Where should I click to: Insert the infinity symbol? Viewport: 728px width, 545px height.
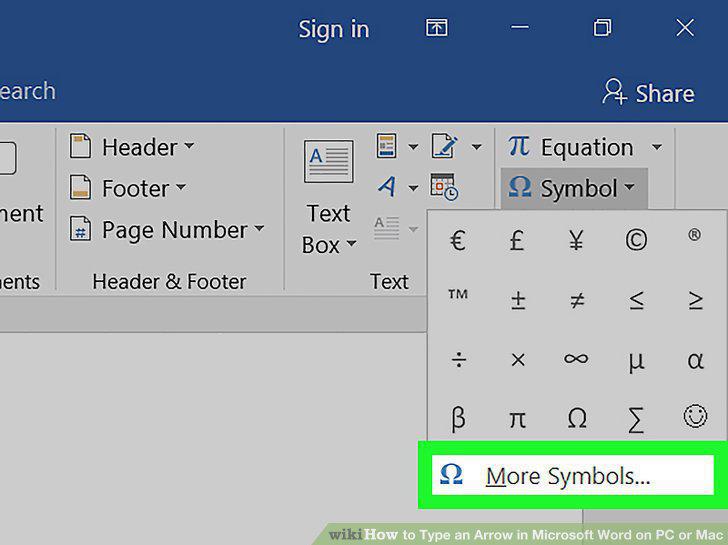point(576,359)
